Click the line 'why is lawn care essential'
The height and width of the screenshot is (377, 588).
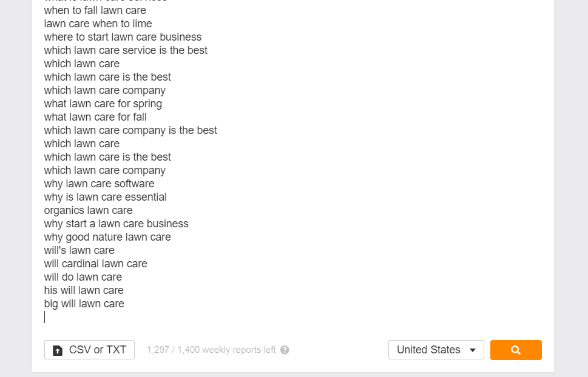[105, 197]
